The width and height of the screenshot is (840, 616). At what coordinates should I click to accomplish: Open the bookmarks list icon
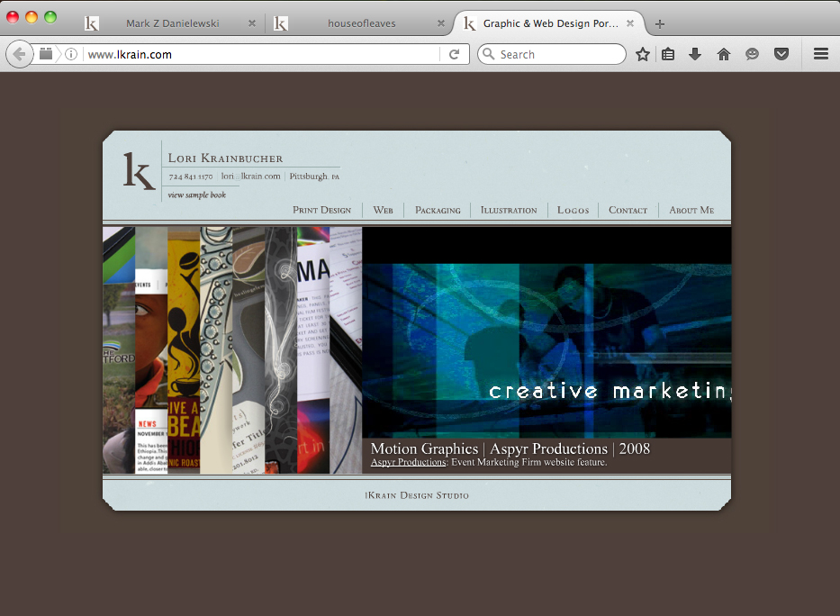point(668,54)
